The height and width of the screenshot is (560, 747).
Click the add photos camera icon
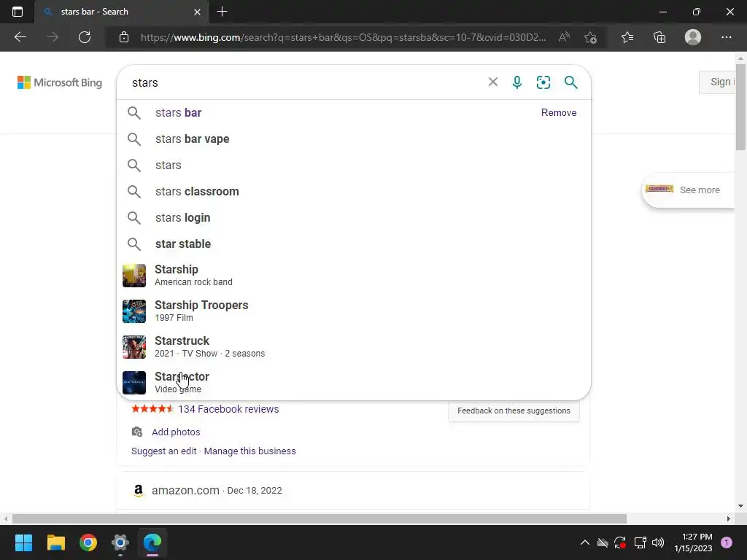[x=136, y=432]
